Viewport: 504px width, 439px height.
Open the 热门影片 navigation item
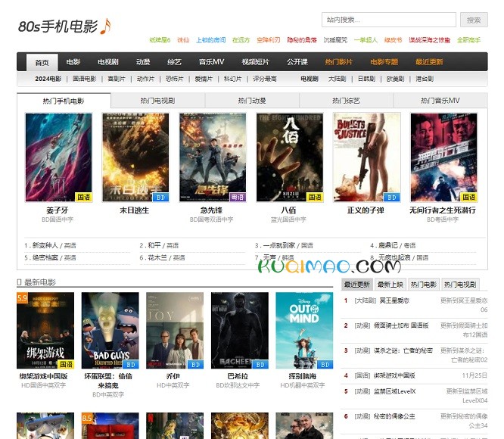339,62
